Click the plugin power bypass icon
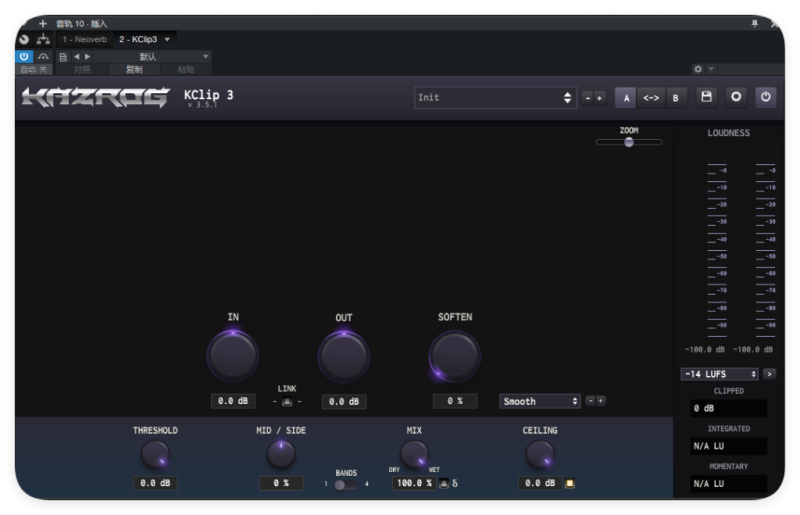Screen dimensions: 800x515 pyautogui.click(x=766, y=97)
